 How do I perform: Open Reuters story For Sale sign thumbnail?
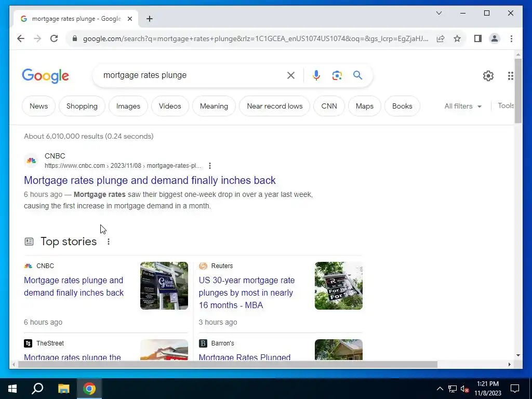339,286
